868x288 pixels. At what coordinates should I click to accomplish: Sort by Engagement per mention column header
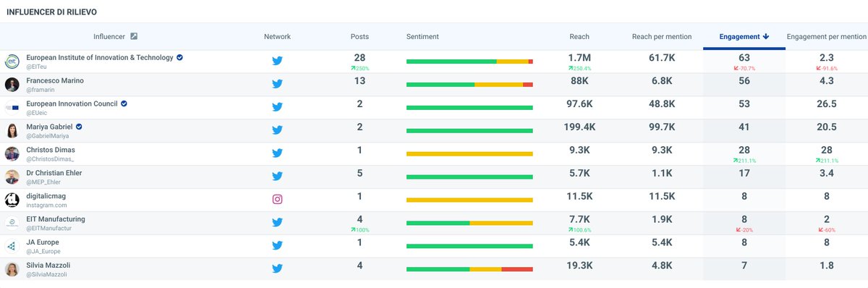pyautogui.click(x=826, y=36)
